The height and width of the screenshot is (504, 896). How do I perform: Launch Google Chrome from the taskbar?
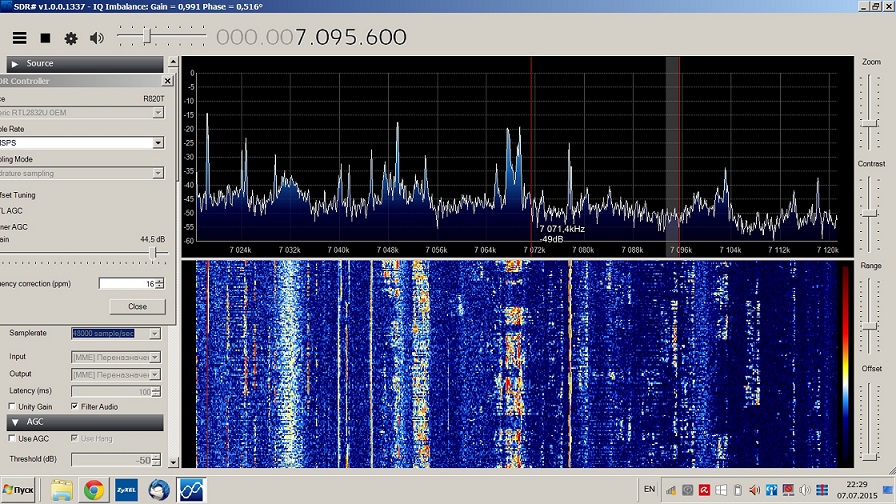[94, 490]
